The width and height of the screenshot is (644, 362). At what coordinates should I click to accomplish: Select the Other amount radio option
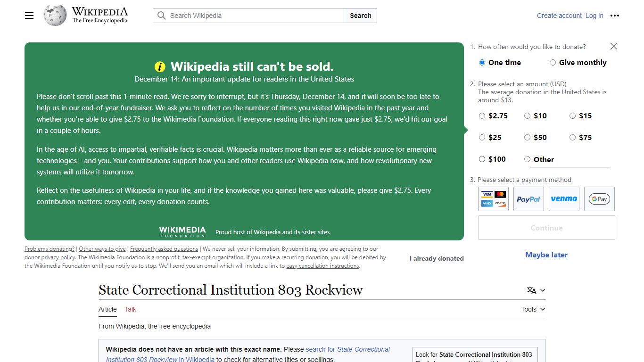[x=527, y=159]
